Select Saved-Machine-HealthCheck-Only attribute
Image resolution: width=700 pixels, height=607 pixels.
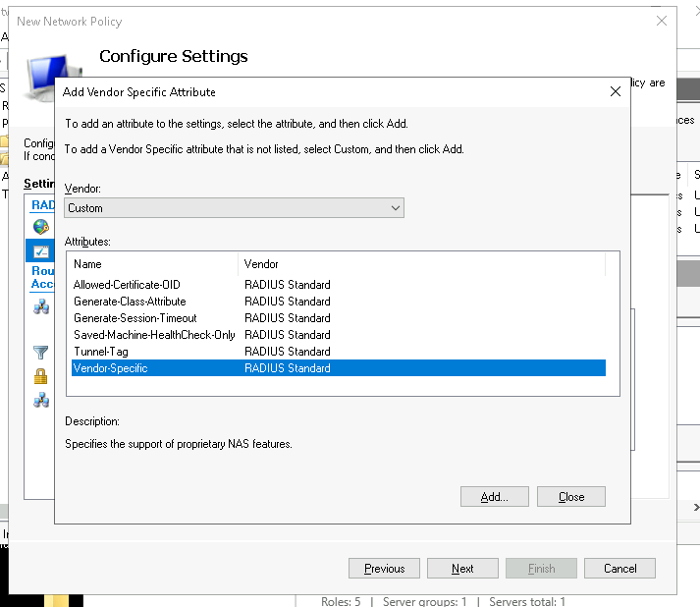click(x=154, y=335)
